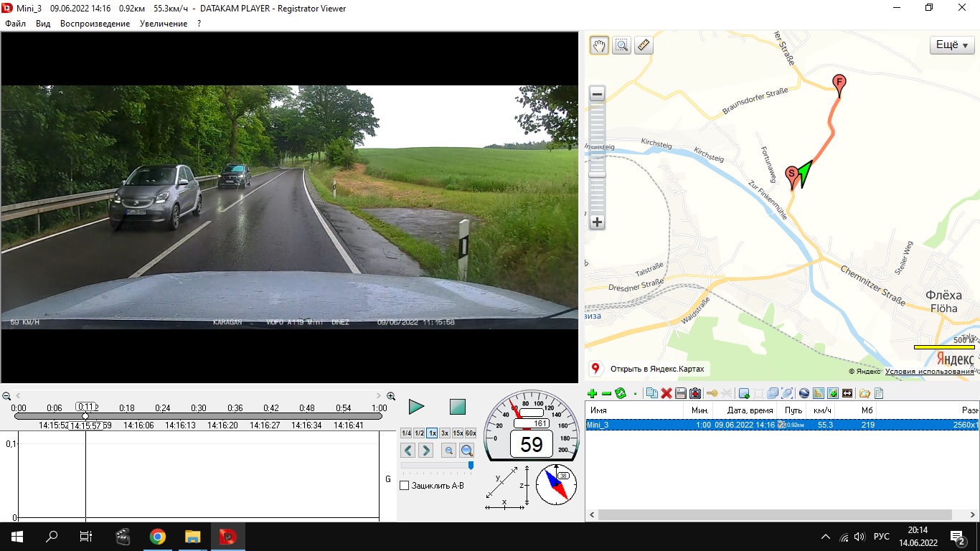980x551 pixels.
Task: Open the Увеличение menu
Action: point(164,24)
